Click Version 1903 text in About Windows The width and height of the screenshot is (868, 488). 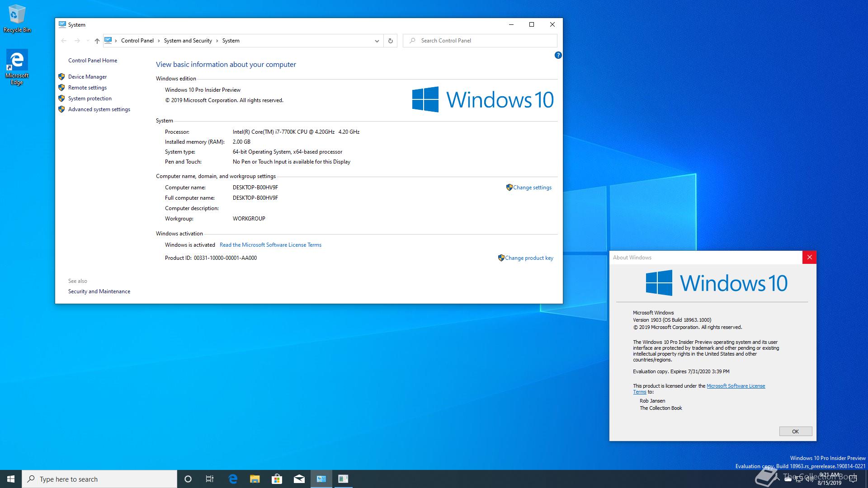(x=672, y=320)
